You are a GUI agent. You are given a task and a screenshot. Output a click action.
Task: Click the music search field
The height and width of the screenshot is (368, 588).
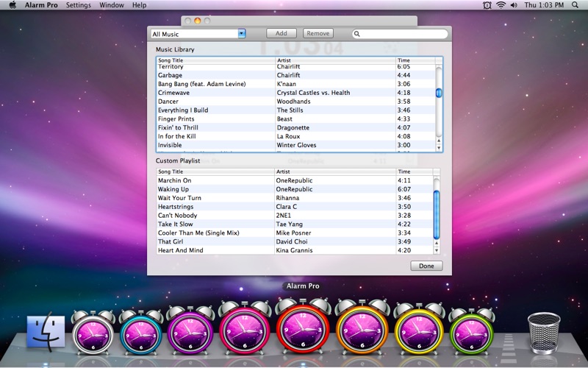401,34
